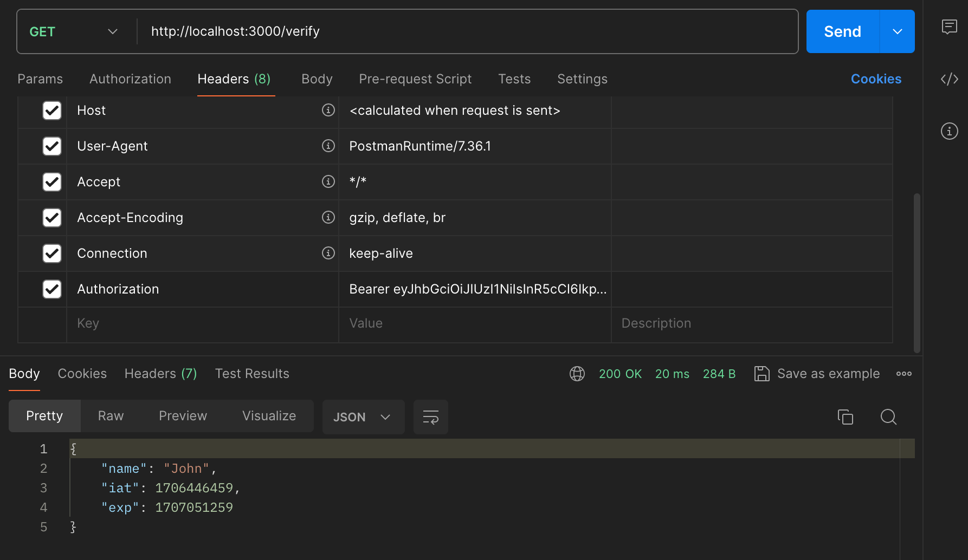The width and height of the screenshot is (968, 560).
Task: Switch to the Raw response view
Action: tap(111, 416)
